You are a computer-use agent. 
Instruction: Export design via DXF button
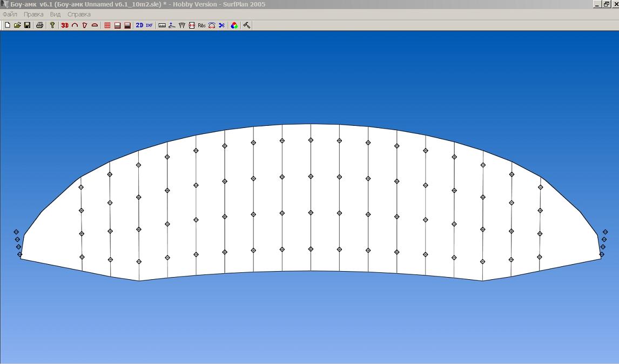point(150,25)
